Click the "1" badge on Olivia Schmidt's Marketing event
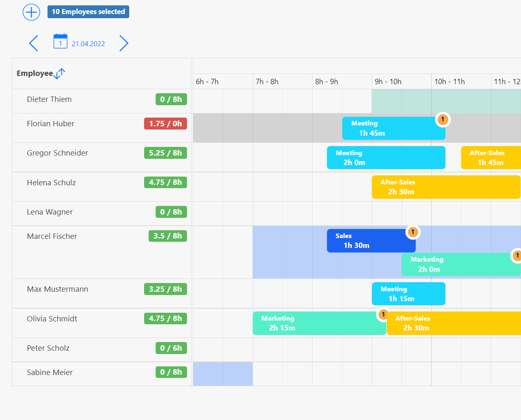This screenshot has width=521, height=420. (x=383, y=314)
